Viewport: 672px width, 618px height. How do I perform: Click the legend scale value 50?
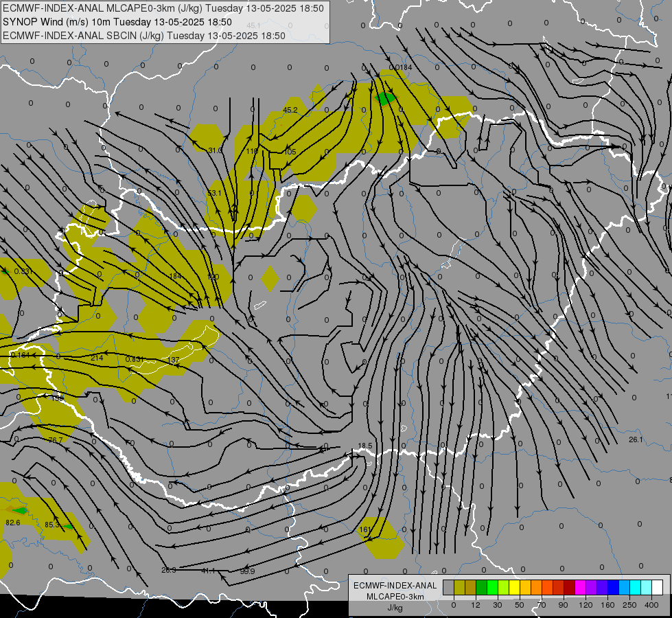click(x=520, y=605)
